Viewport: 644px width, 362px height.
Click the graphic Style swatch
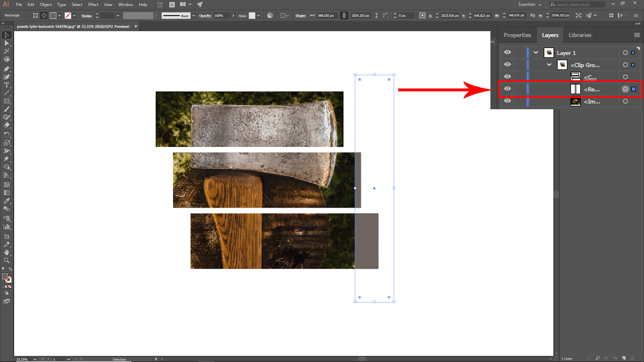click(x=252, y=15)
